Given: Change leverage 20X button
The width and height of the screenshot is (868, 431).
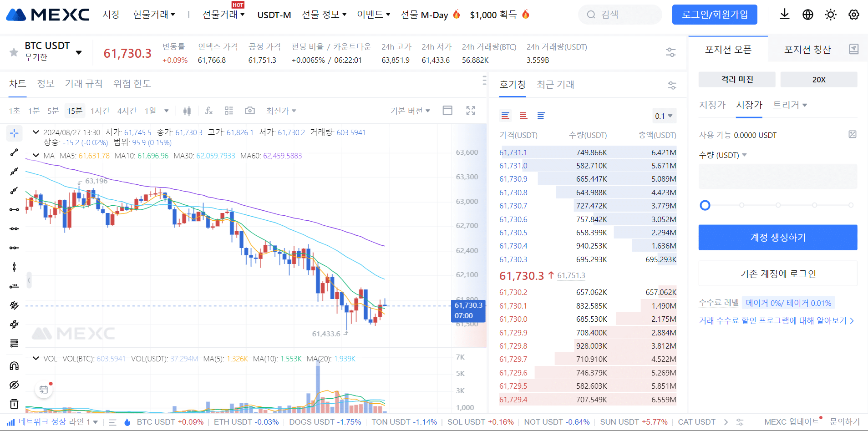Looking at the screenshot, I should (819, 79).
